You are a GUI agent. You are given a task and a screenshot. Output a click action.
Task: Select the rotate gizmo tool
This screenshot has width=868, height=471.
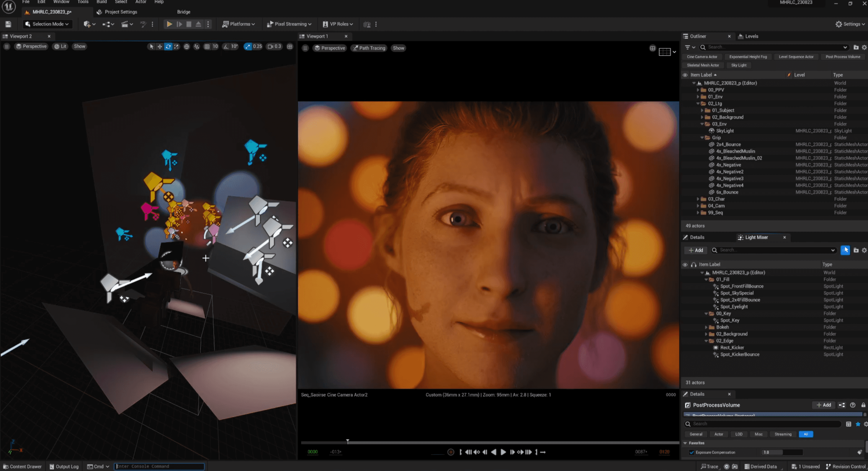168,47
